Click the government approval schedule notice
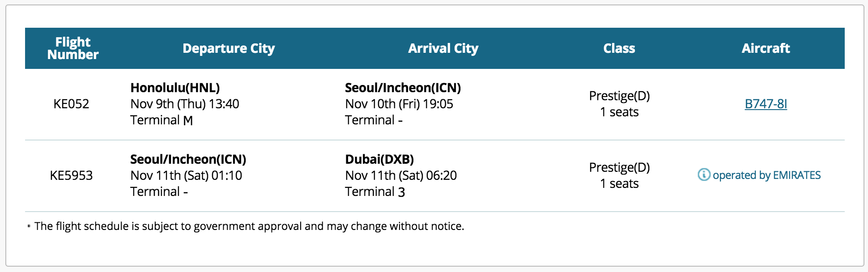Image resolution: width=868 pixels, height=272 pixels. [249, 226]
